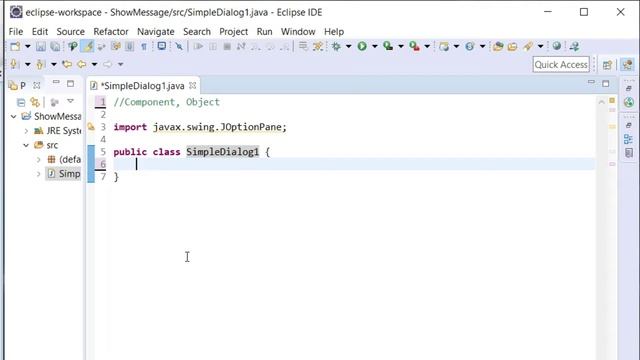Image resolution: width=640 pixels, height=360 pixels.
Task: Switch to the Java perspective icon
Action: (x=627, y=64)
